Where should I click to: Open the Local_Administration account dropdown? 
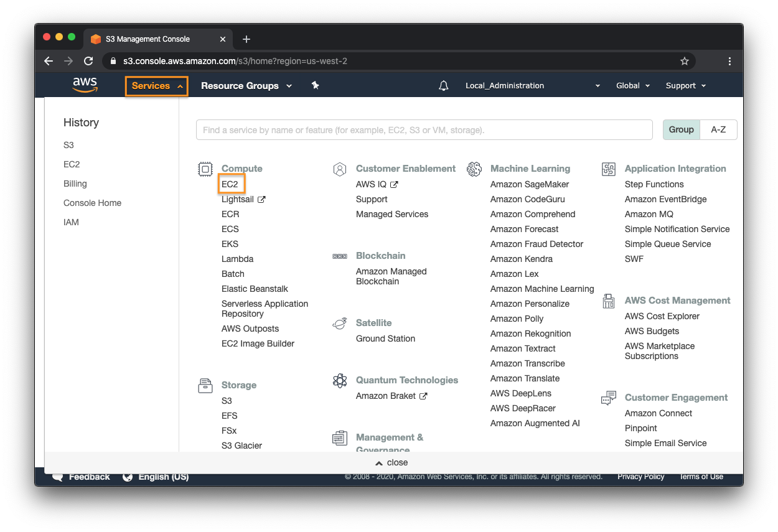tap(533, 86)
